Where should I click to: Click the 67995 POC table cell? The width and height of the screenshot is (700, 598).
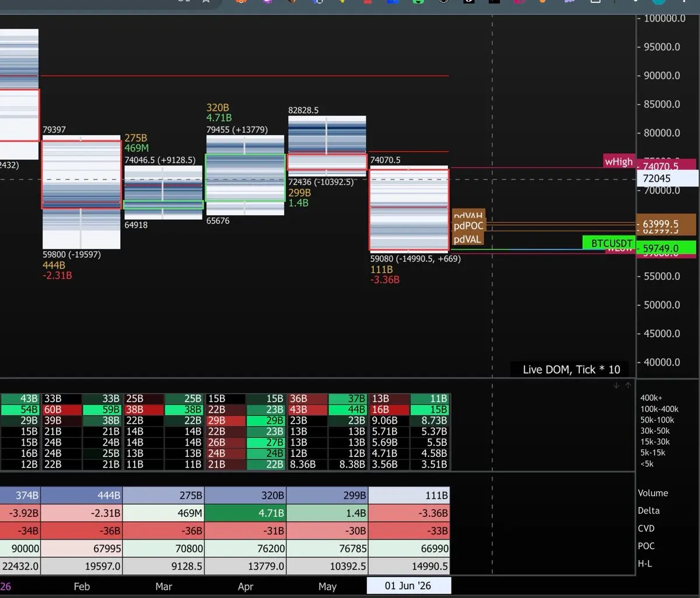82,548
